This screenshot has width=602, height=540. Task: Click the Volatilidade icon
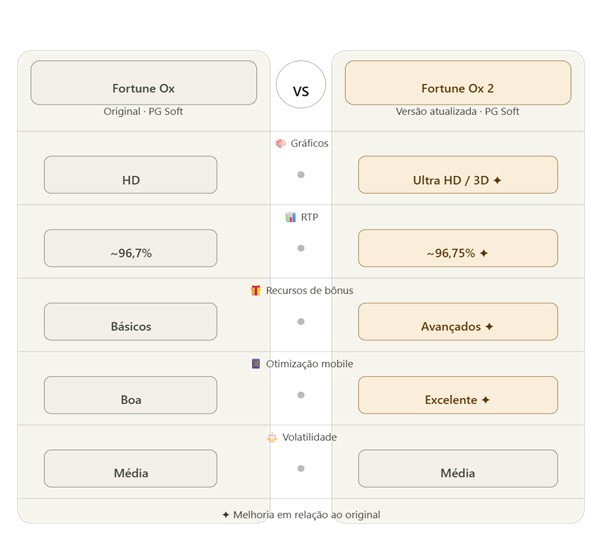[x=272, y=437]
